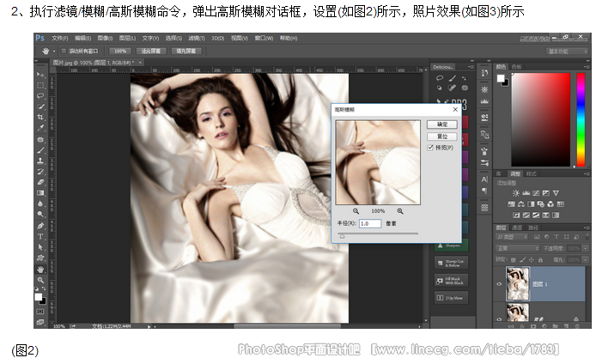Open History panel icon in collapsed dock
602x364 pixels.
tap(484, 73)
